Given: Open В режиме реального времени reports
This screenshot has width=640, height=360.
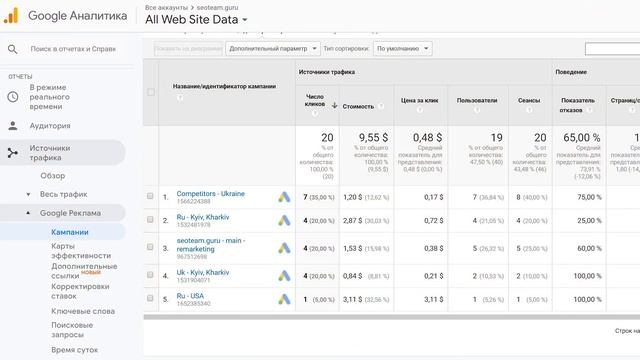Looking at the screenshot, I should click(x=49, y=97).
